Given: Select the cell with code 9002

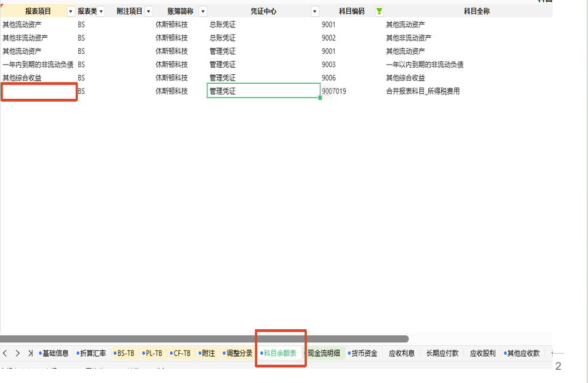Looking at the screenshot, I should [x=328, y=38].
